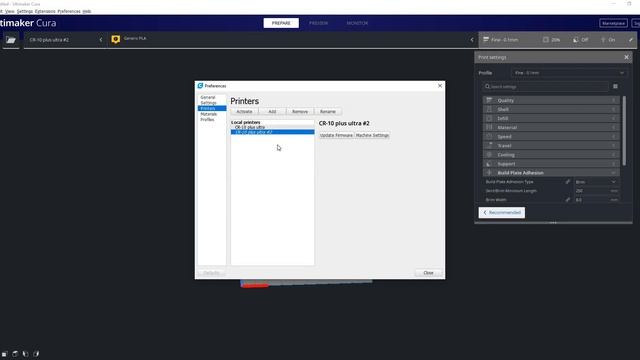
Task: Click the fourth view orientation icon at bottom
Action: (36, 354)
